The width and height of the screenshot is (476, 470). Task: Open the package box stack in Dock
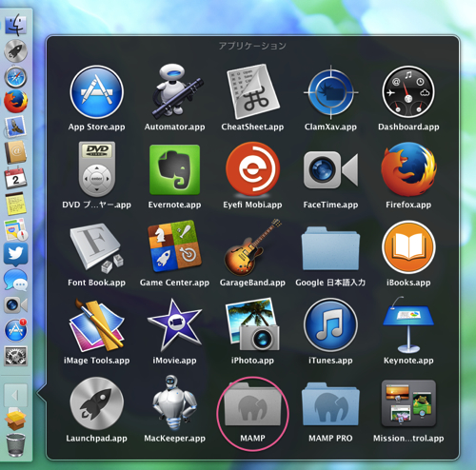pos(15,419)
